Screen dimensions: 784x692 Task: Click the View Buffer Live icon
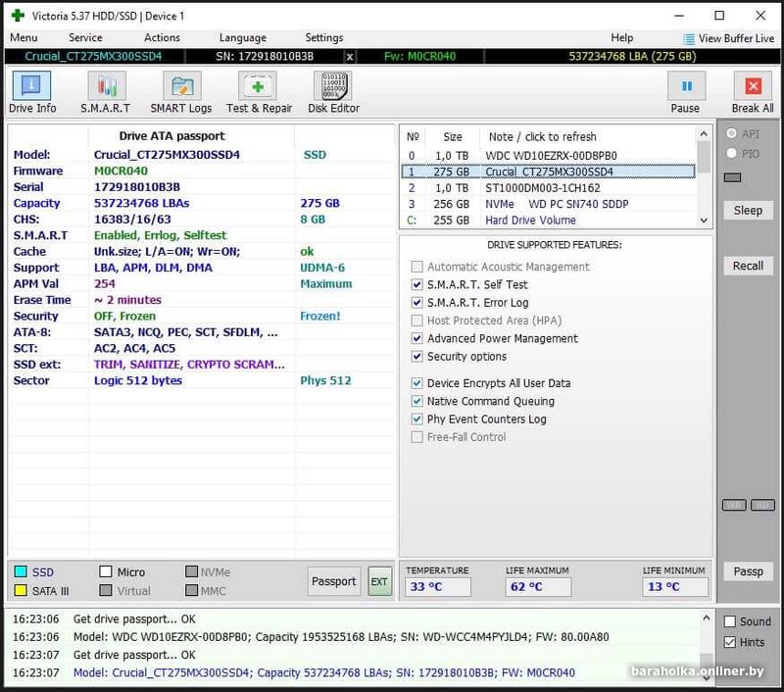click(x=689, y=38)
